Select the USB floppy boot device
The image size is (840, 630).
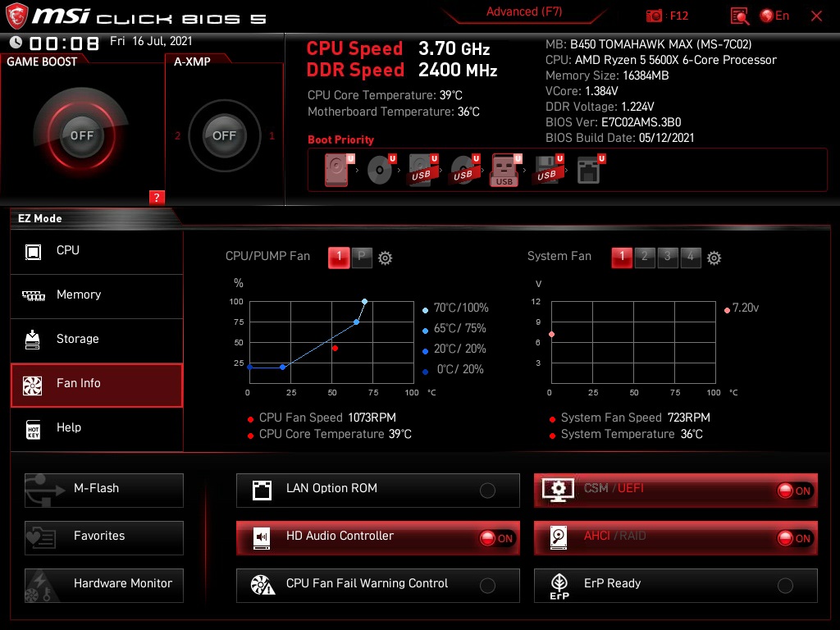pos(547,171)
